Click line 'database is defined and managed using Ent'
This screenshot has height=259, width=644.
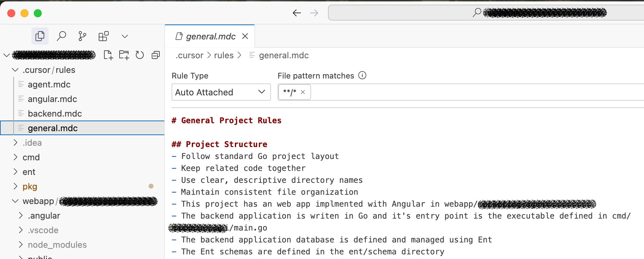[336, 239]
